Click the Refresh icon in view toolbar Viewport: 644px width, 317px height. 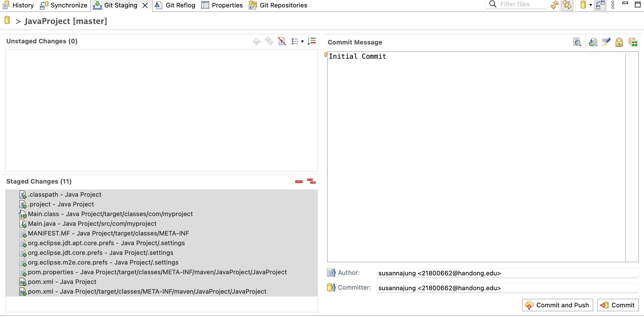554,5
